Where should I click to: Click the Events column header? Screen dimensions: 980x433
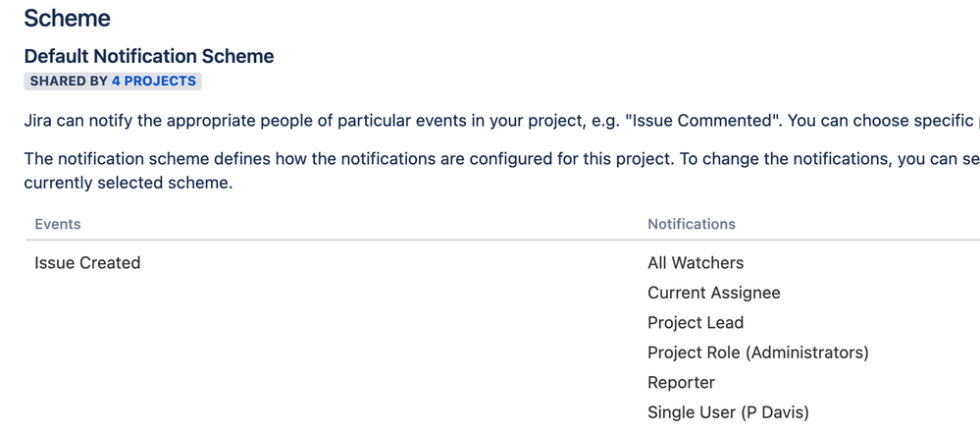click(58, 224)
